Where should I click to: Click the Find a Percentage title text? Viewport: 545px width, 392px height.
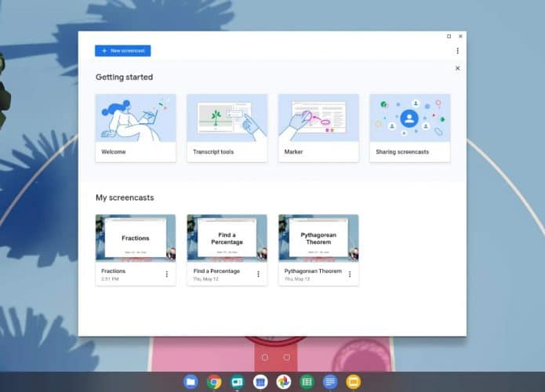[x=216, y=271]
